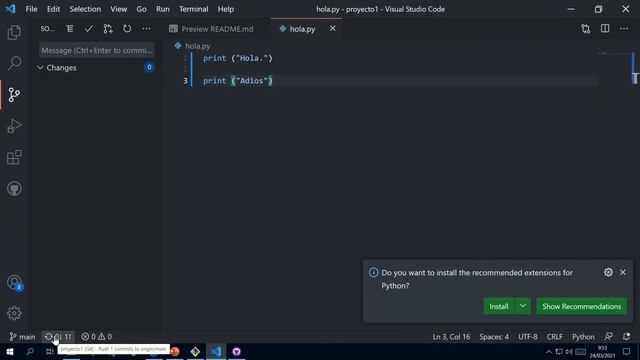Click the Synchronize Changes status bar item

pyautogui.click(x=58, y=337)
